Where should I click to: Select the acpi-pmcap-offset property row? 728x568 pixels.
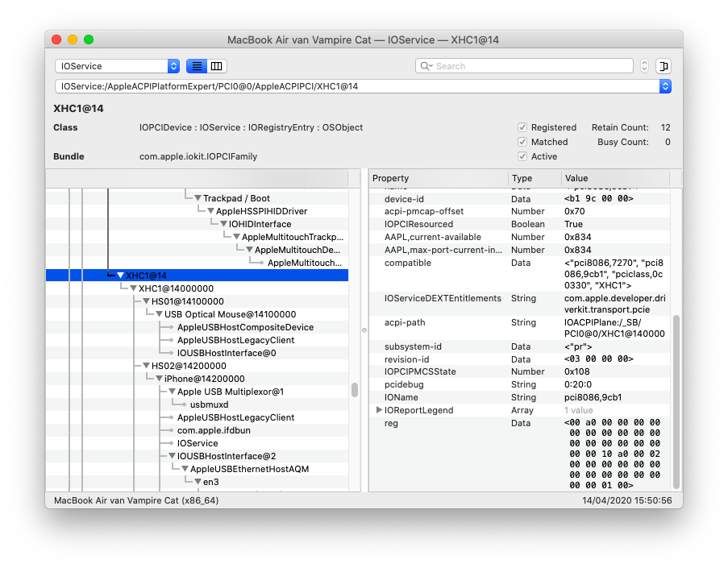pyautogui.click(x=520, y=211)
